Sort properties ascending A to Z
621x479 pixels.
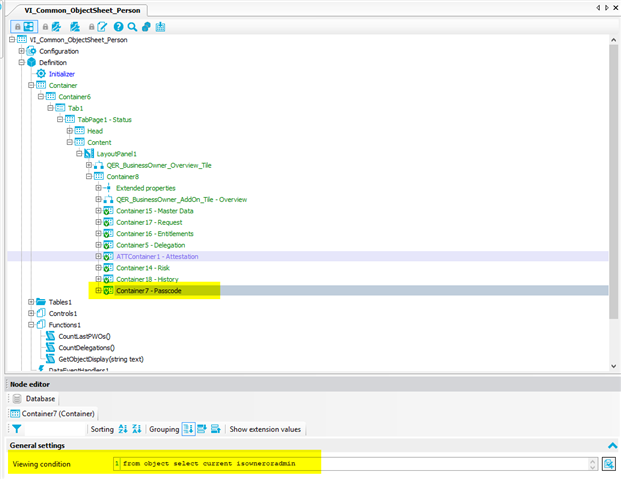123,429
